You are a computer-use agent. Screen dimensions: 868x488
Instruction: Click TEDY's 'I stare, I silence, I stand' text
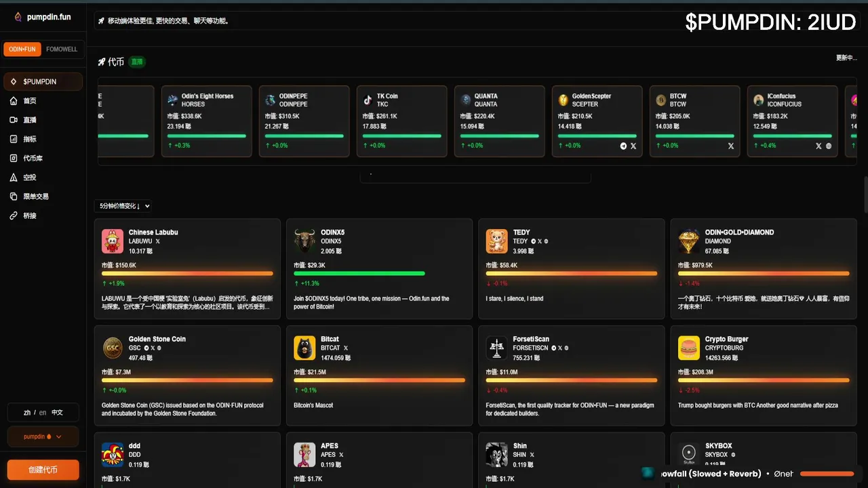515,298
